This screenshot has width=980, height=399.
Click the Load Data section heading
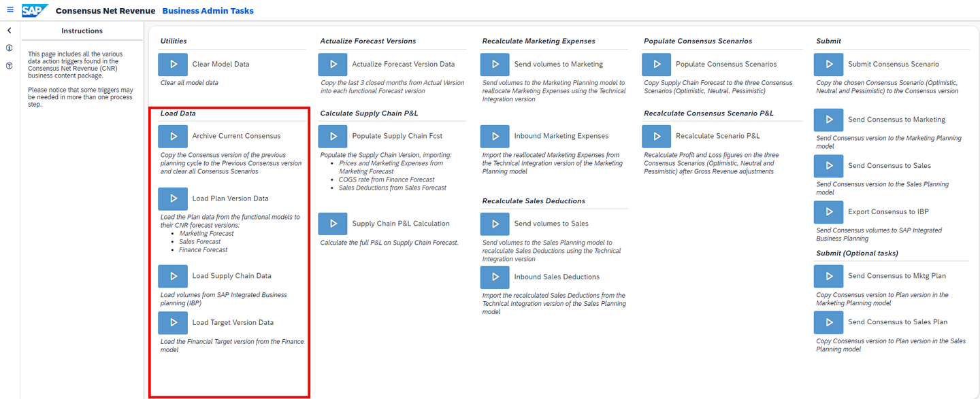[178, 113]
